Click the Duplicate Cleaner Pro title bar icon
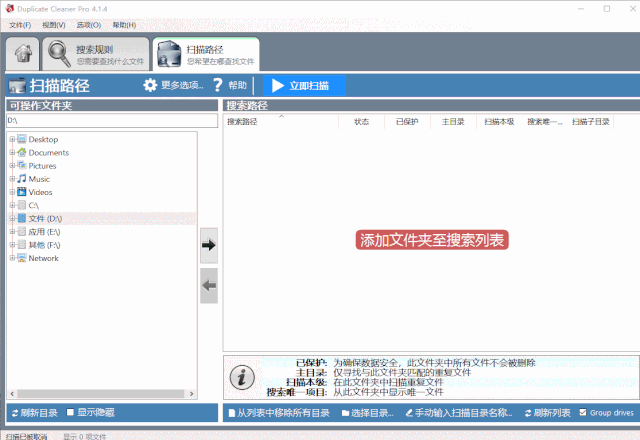The image size is (640, 440). pos(10,9)
